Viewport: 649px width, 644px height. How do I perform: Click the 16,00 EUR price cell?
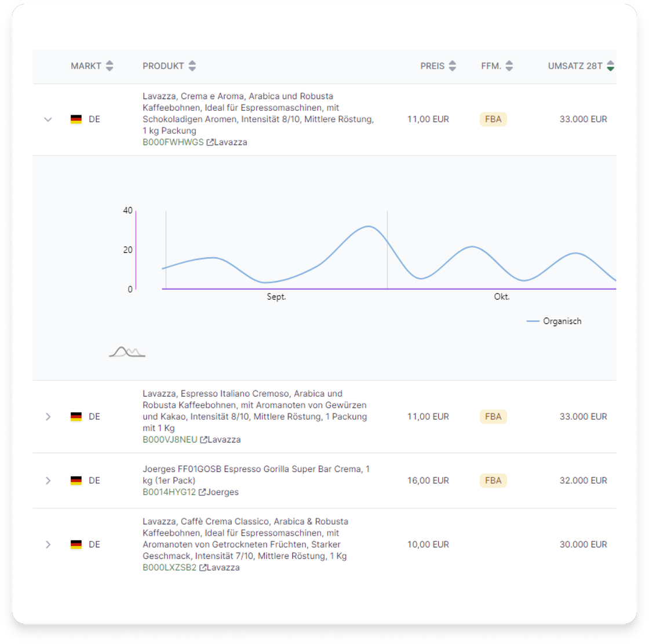point(428,481)
